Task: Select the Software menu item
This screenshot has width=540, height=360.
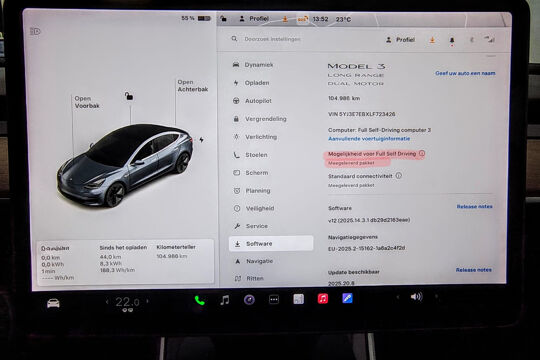Action: pos(271,244)
